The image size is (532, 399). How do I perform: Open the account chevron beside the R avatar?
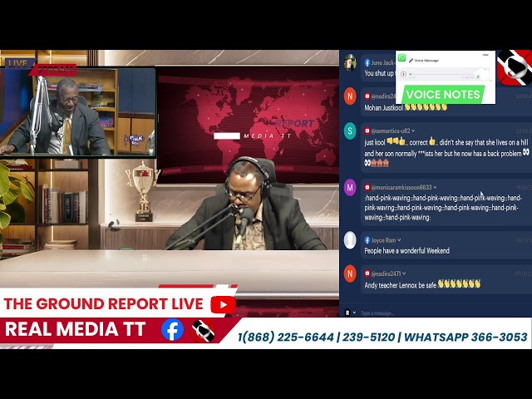(x=354, y=313)
